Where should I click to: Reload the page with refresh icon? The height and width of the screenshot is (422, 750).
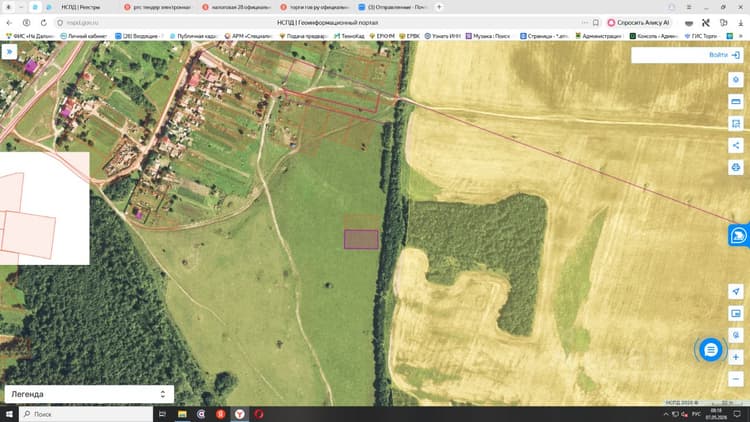(x=44, y=22)
